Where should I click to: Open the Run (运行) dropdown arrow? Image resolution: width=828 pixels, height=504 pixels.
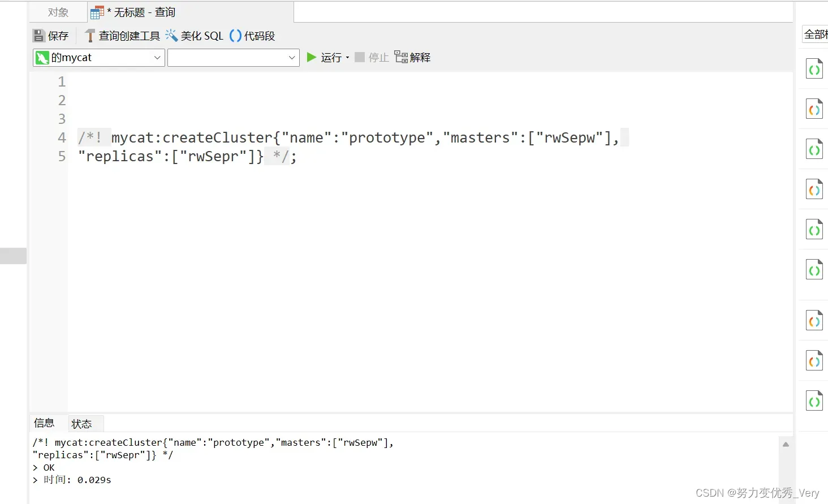[x=347, y=58]
